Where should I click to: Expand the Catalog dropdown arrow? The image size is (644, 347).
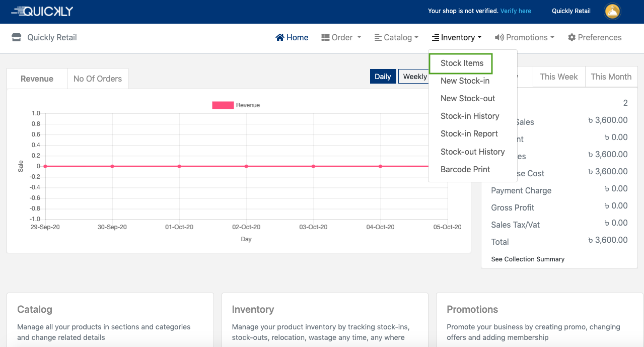tap(416, 37)
